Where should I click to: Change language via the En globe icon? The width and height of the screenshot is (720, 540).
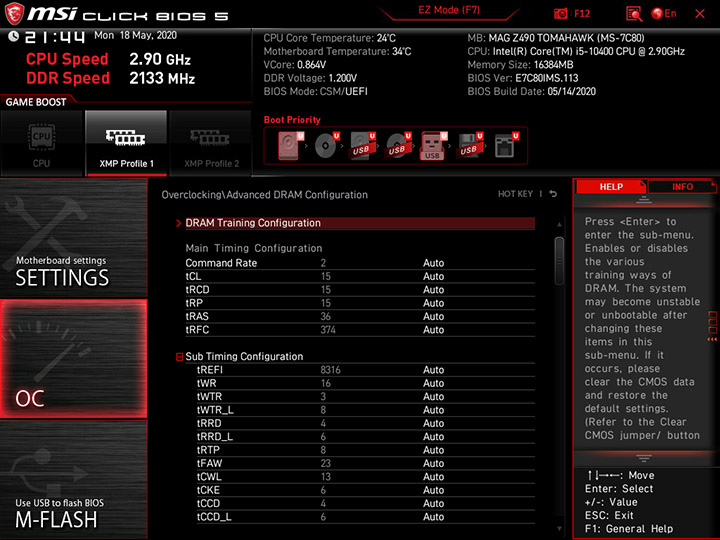tap(664, 14)
